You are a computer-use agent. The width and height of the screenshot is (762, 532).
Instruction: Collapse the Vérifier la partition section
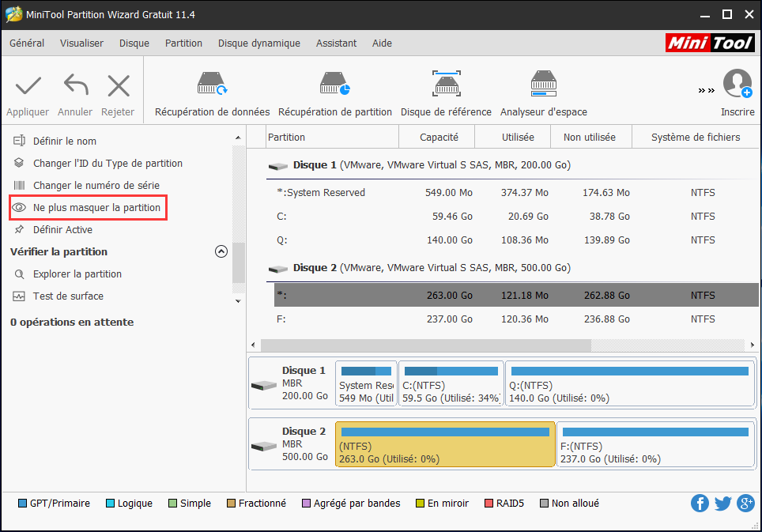click(221, 251)
